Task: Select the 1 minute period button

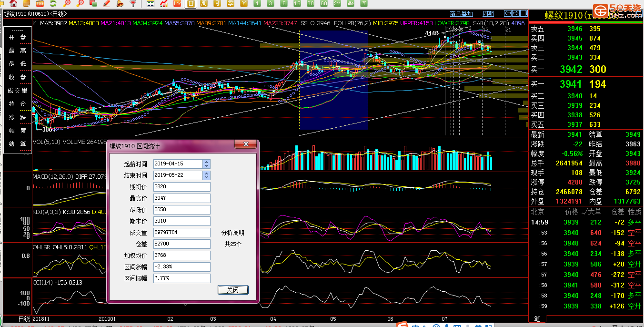Action: click(257, 3)
